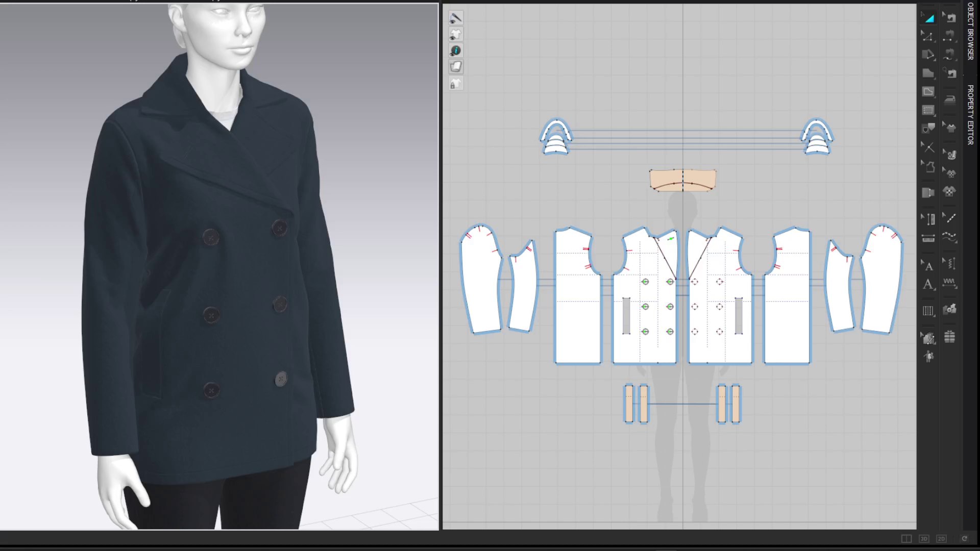Viewport: 980px width, 551px height.
Task: Choose the Edit Annotation 'A' arrow tool
Action: 928,265
